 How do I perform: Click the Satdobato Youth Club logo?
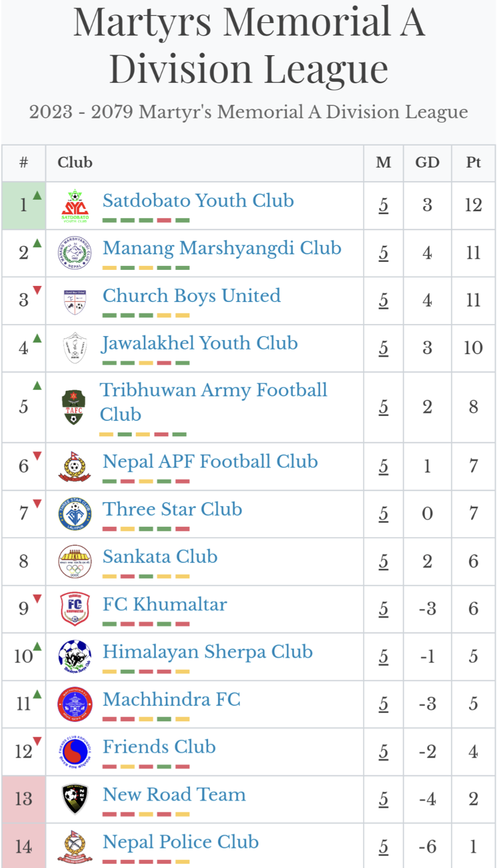tap(75, 206)
